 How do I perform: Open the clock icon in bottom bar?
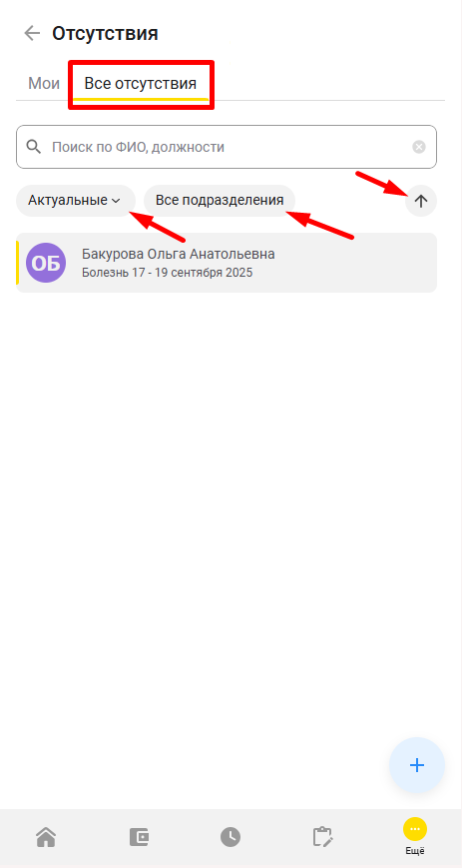click(x=231, y=836)
